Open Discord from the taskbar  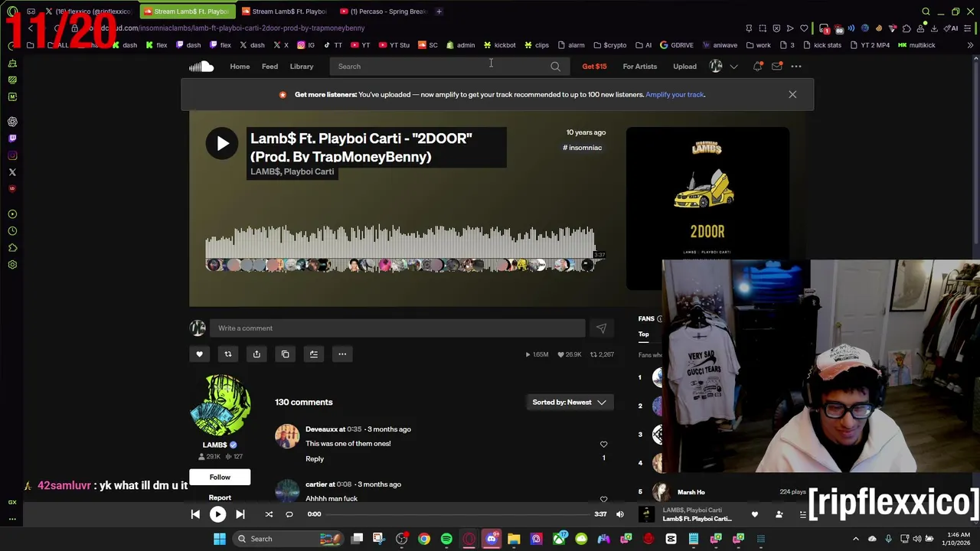[x=492, y=539]
